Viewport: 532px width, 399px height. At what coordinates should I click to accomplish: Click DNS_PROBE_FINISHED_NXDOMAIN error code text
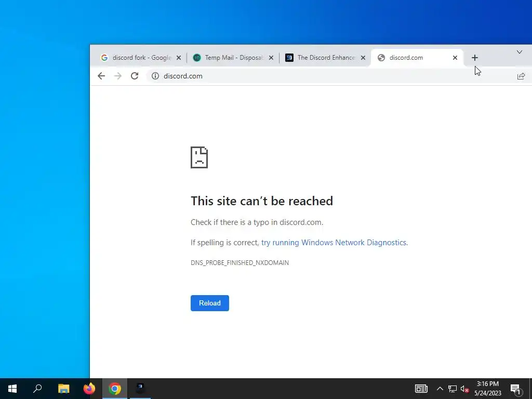[240, 262]
